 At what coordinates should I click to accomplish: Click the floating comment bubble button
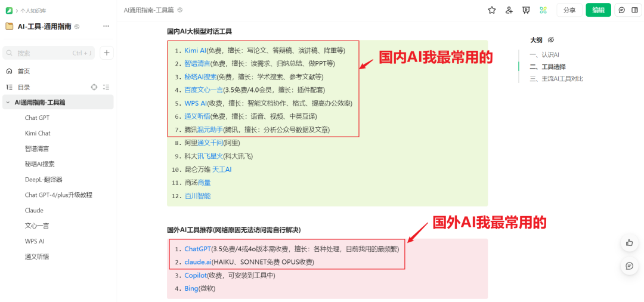tap(629, 266)
